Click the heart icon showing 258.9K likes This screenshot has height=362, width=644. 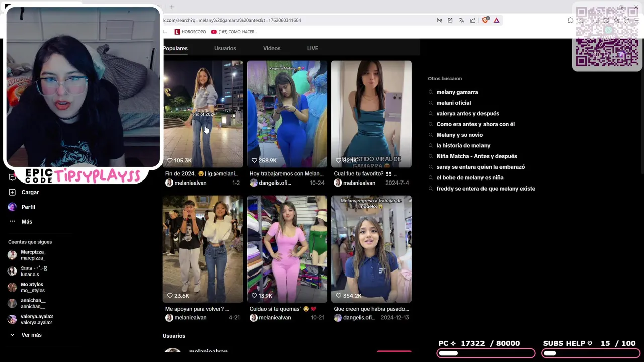click(254, 161)
